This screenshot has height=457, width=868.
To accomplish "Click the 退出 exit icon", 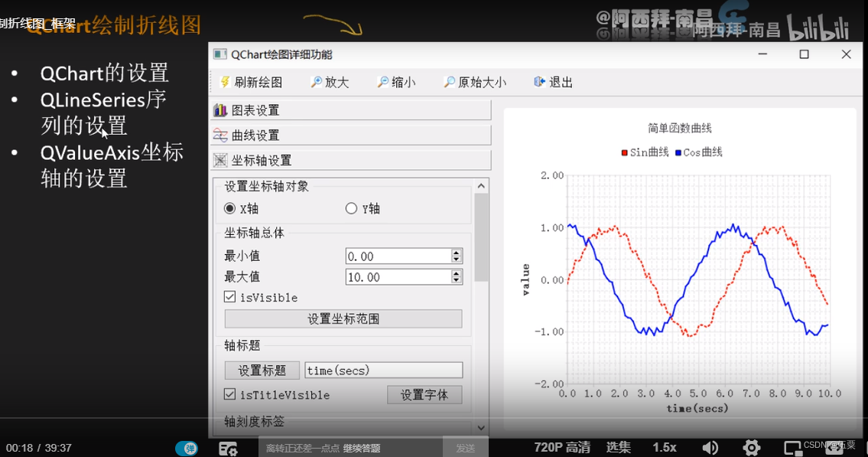I will click(539, 82).
